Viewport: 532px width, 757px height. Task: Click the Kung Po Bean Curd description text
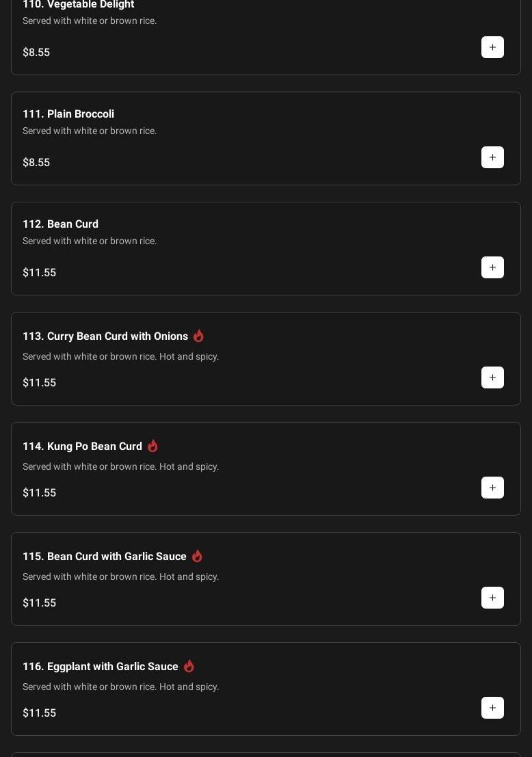(120, 466)
